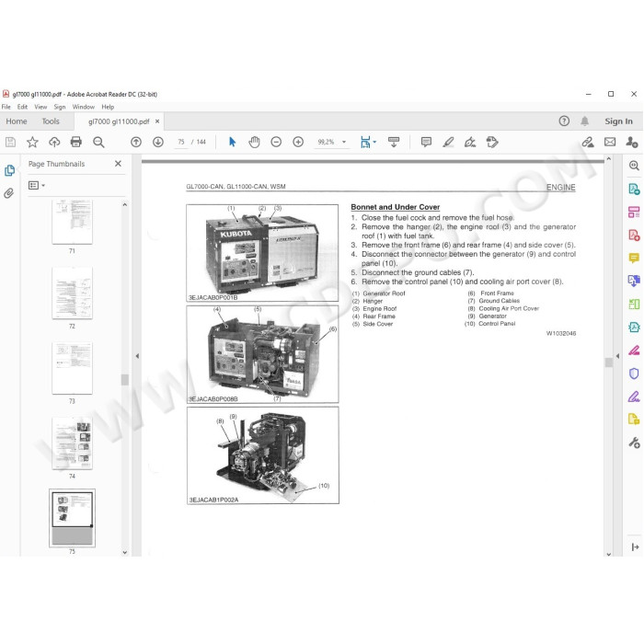The width and height of the screenshot is (644, 644).
Task: Activate the Hand pan tool
Action: coord(254,142)
